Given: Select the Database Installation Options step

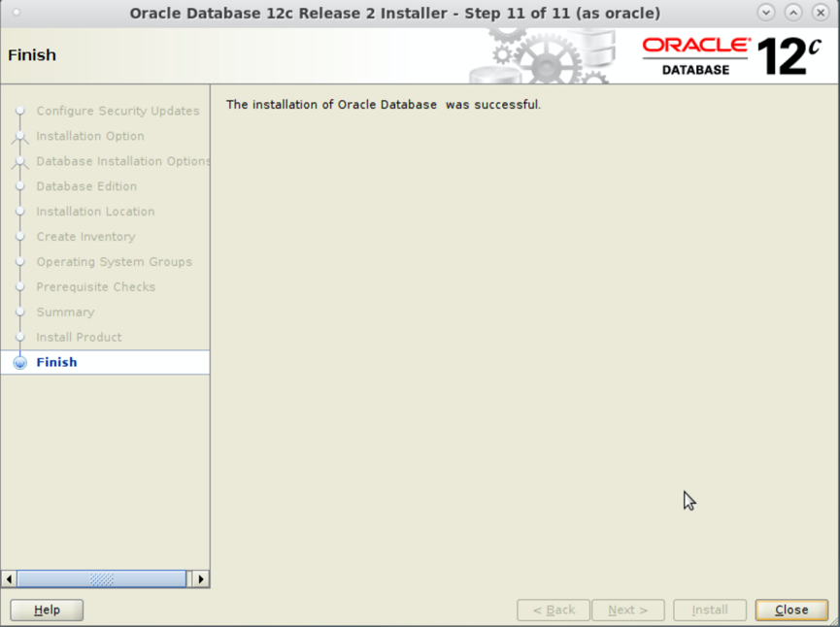Looking at the screenshot, I should coord(122,161).
